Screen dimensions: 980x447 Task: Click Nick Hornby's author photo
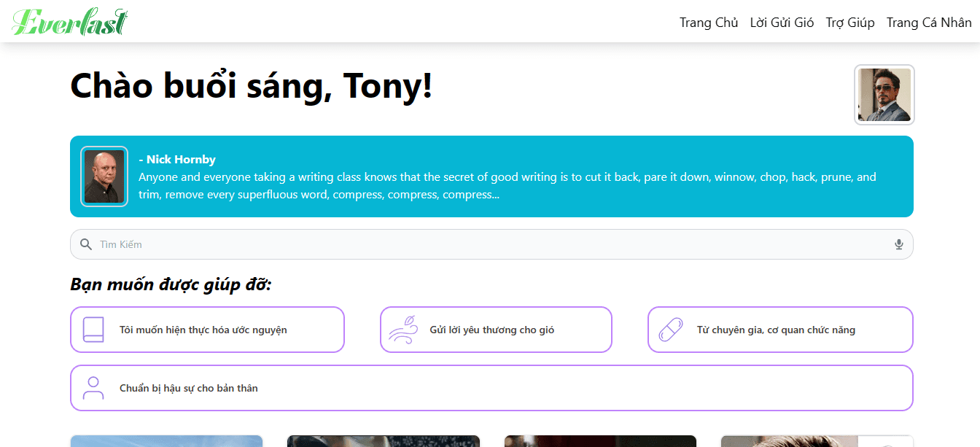[x=104, y=176]
